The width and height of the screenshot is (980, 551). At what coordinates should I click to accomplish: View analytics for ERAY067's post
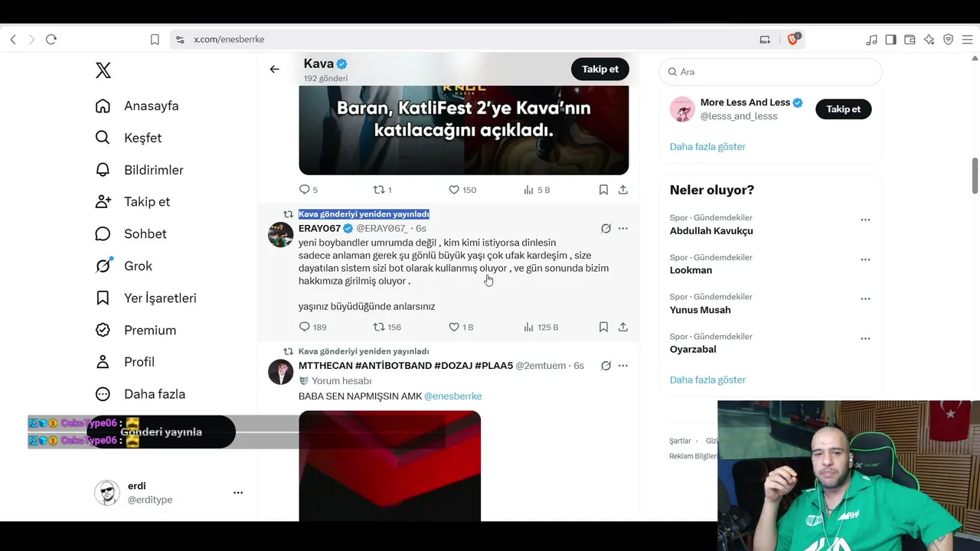tap(541, 327)
